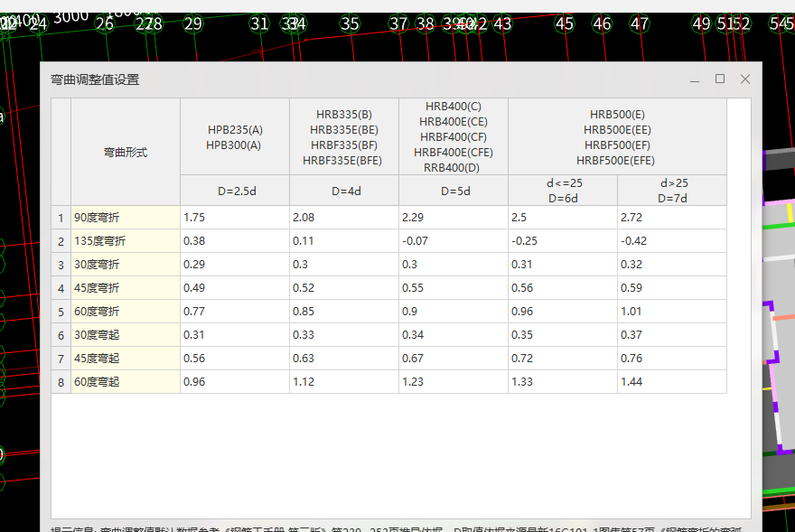
Task: Minimize the 弯曲调整值设置 dialog
Action: click(695, 79)
